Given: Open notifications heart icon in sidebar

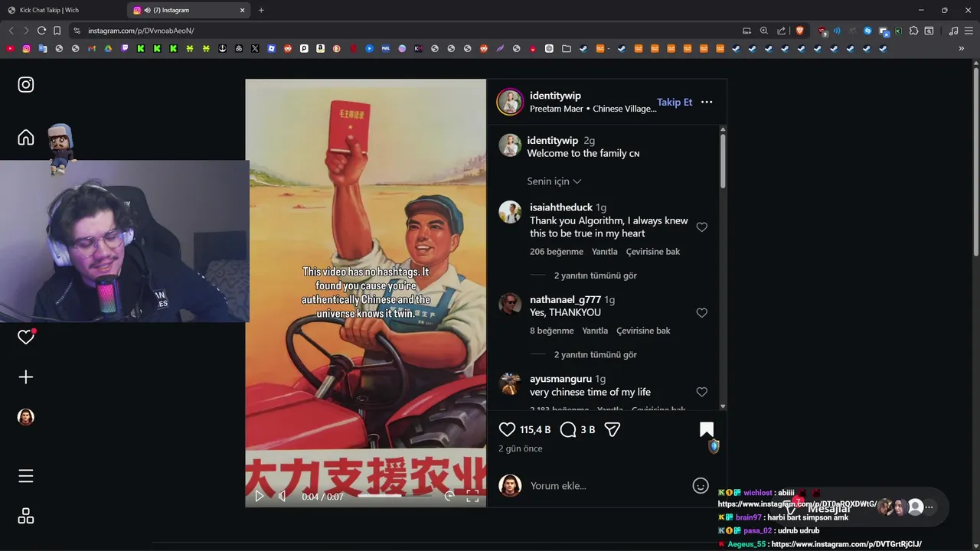Looking at the screenshot, I should point(26,337).
